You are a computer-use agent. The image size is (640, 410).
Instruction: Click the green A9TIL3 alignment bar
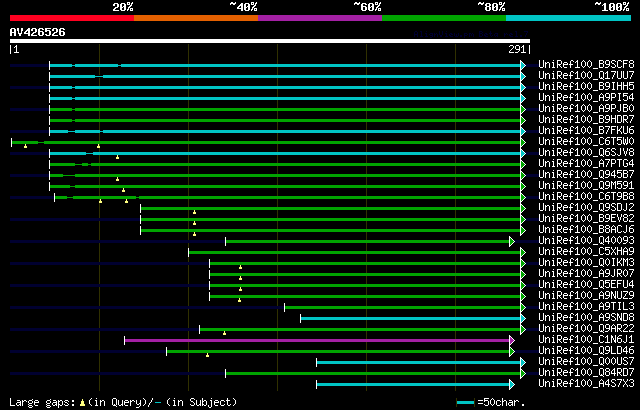click(x=402, y=307)
